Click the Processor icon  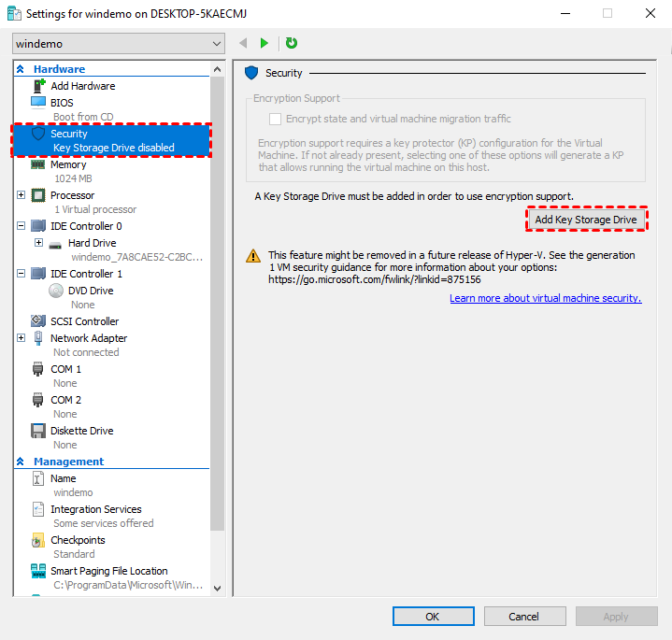(x=38, y=195)
